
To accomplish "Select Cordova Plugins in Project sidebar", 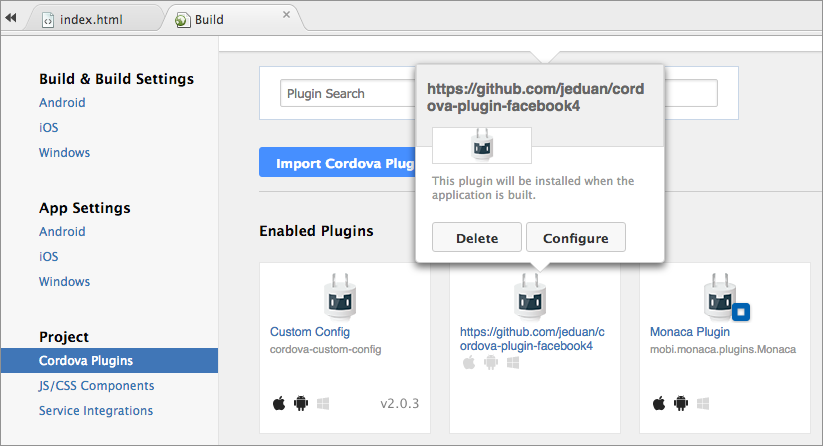I will pyautogui.click(x=86, y=360).
